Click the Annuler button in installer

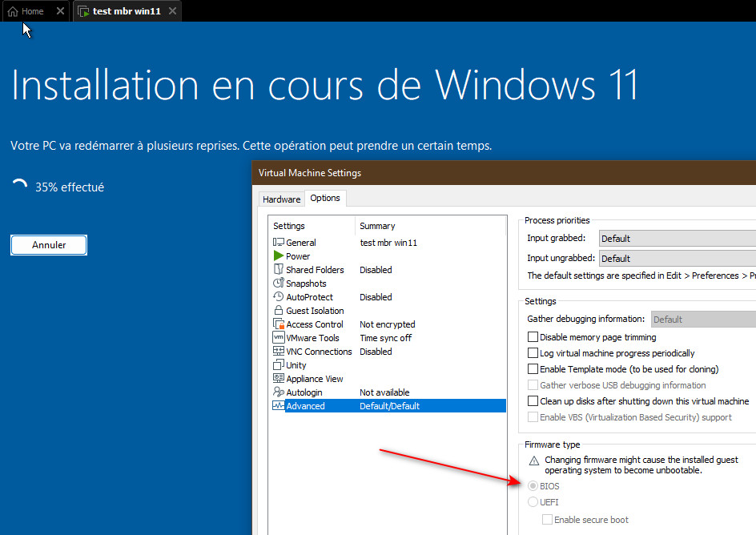[x=49, y=245]
